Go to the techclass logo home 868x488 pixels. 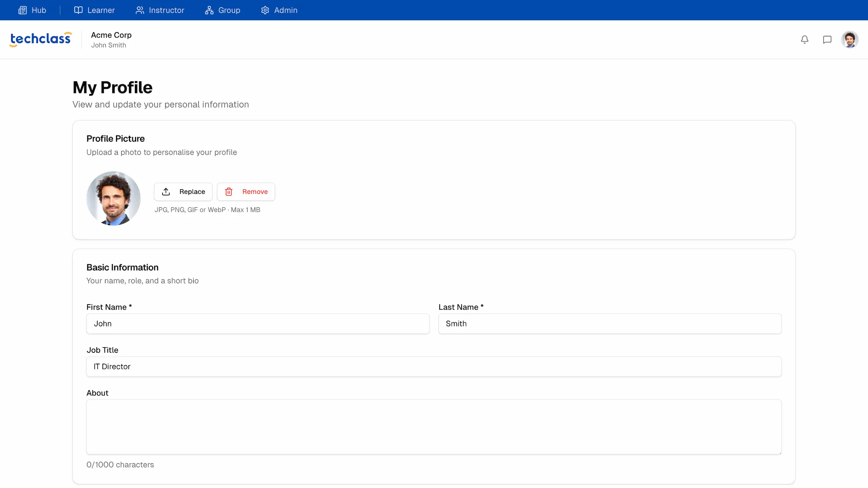(41, 39)
